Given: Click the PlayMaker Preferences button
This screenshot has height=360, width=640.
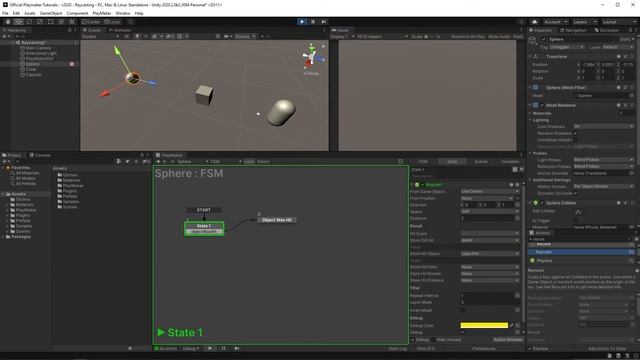Looking at the screenshot, I should (x=484, y=349).
